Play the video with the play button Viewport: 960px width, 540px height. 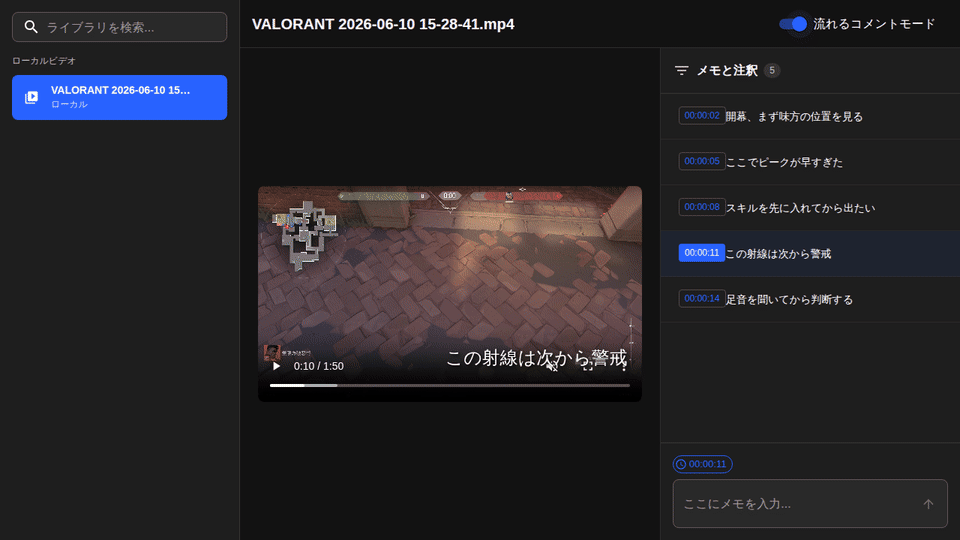click(276, 366)
